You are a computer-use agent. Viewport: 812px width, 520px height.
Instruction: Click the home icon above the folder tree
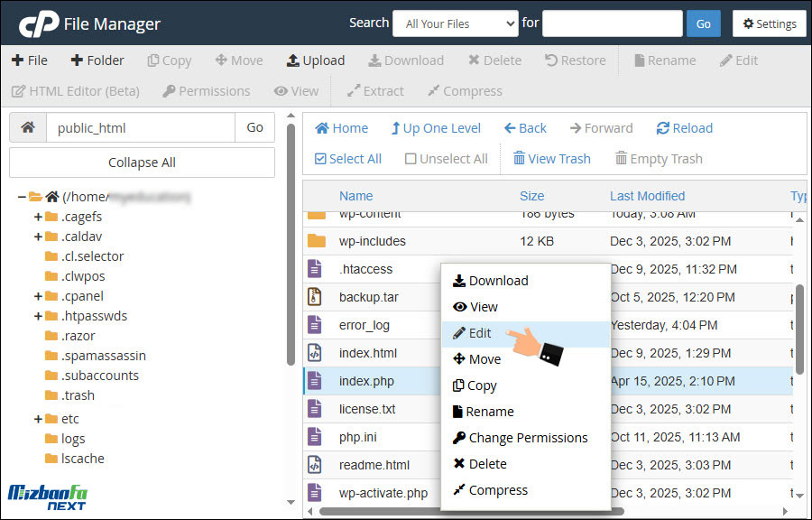(27, 128)
